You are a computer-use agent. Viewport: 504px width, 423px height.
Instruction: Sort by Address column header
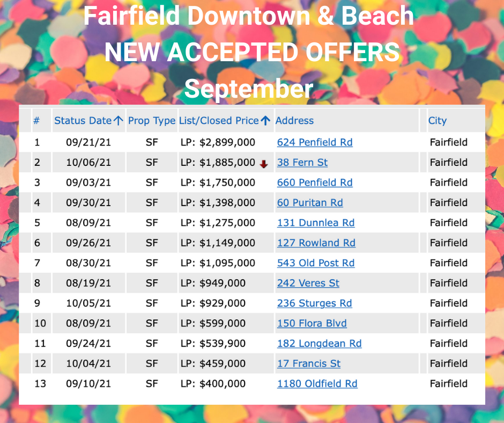tap(294, 121)
